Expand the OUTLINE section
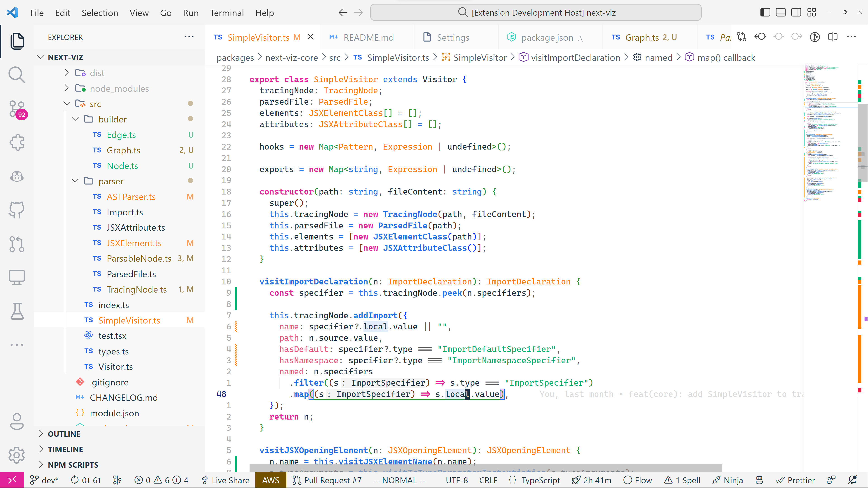 tap(64, 434)
